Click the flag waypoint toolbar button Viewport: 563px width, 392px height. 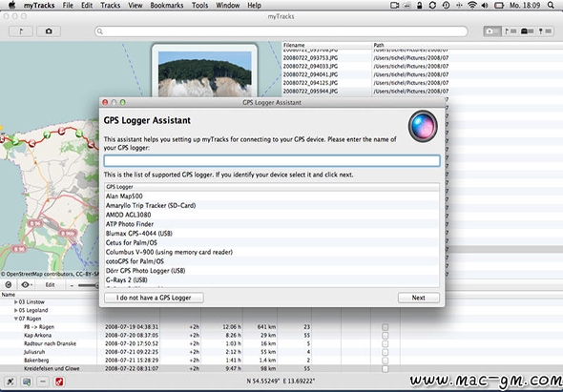point(21,31)
